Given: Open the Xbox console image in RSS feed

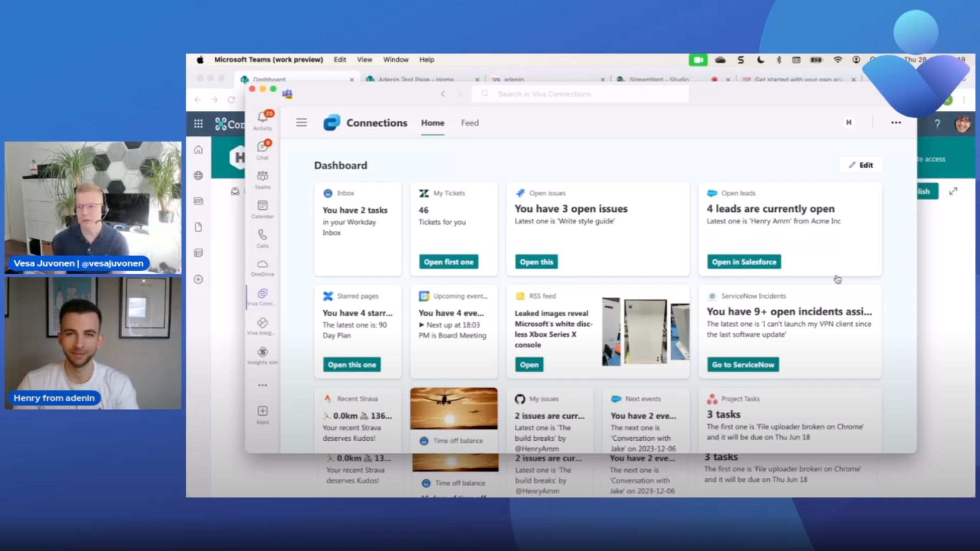Looking at the screenshot, I should (x=645, y=331).
